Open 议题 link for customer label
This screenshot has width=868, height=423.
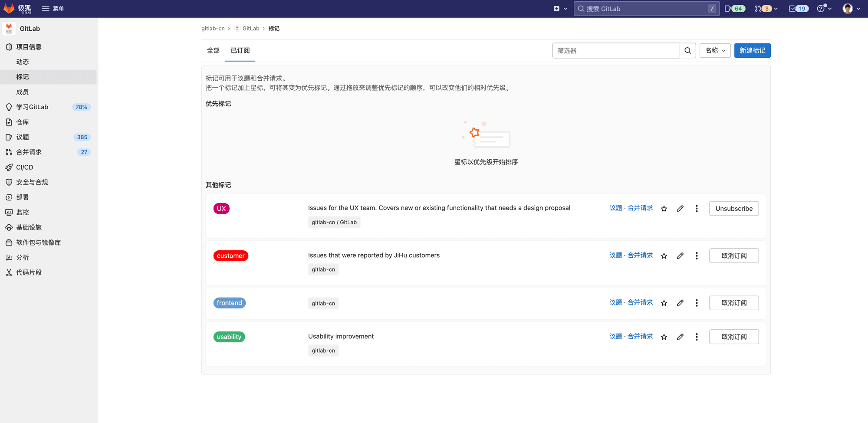(x=616, y=256)
